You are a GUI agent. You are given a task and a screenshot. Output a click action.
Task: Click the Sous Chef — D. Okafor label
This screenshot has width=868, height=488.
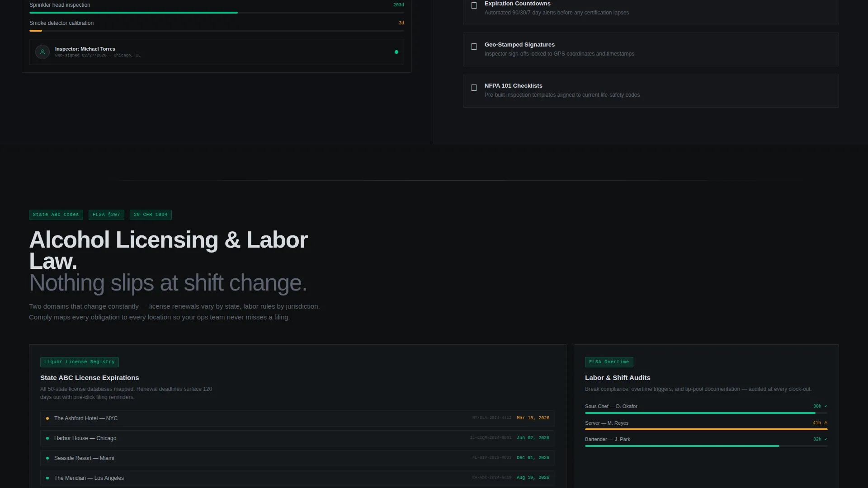pyautogui.click(x=611, y=406)
